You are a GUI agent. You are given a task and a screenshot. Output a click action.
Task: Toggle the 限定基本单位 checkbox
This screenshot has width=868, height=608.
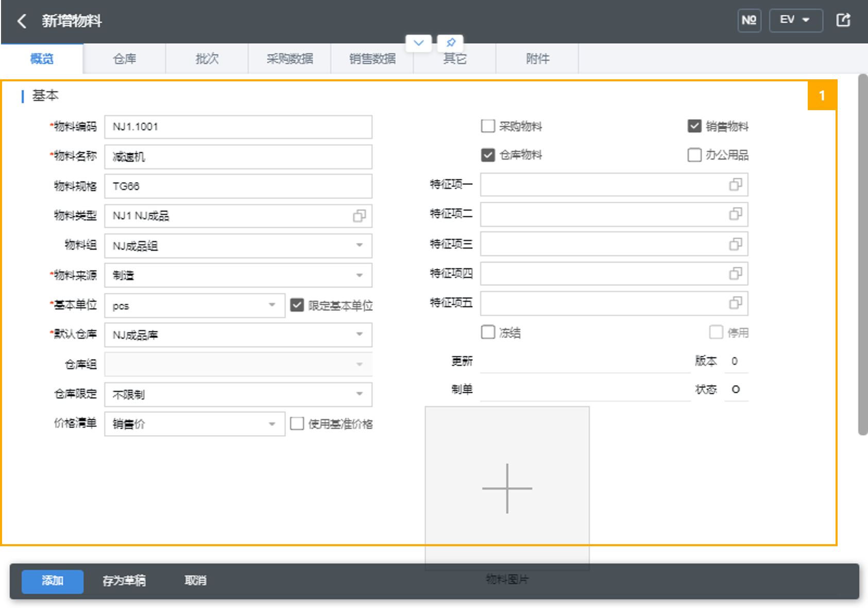click(297, 305)
